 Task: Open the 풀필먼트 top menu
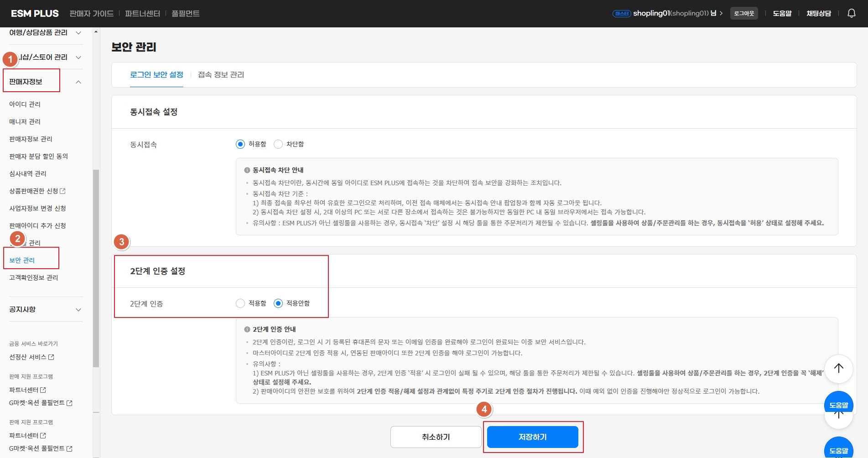coord(185,13)
